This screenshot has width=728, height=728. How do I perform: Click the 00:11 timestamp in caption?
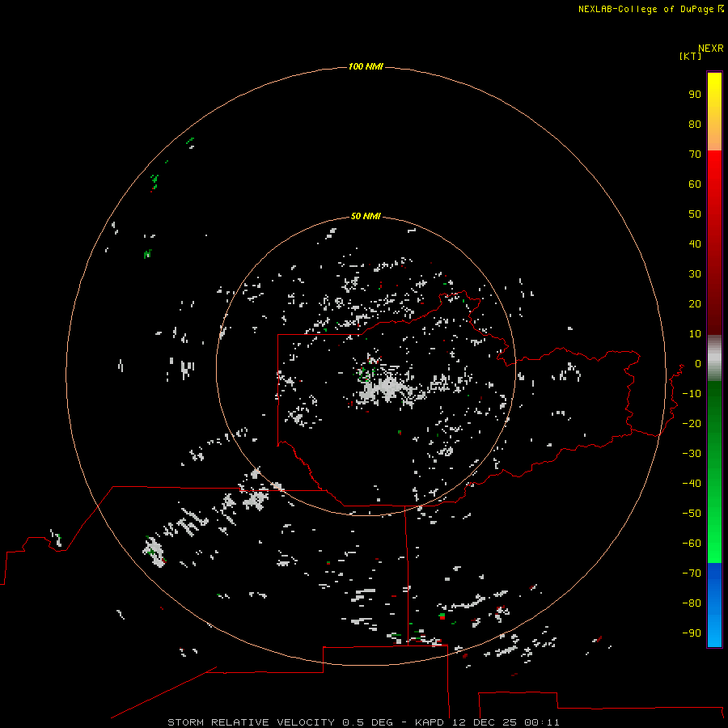(542, 722)
